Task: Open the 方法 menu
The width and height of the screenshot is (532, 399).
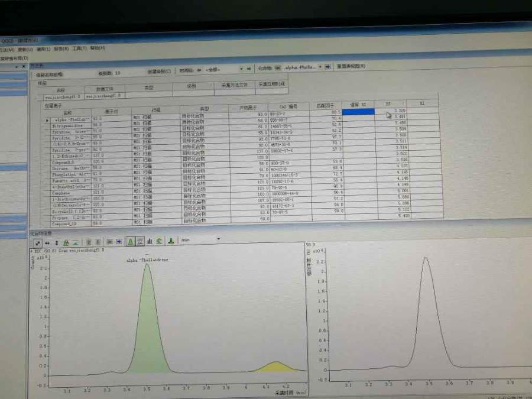Action: click(x=7, y=50)
